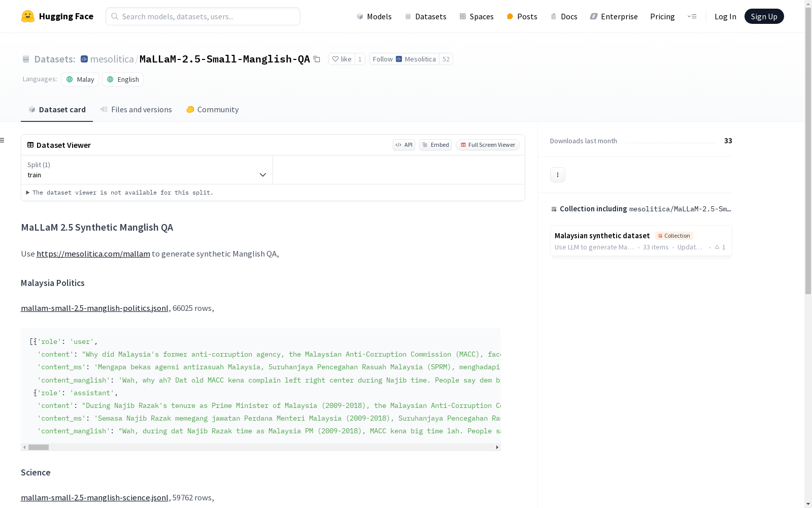Open the Enterprise page
812x508 pixels.
click(x=614, y=16)
